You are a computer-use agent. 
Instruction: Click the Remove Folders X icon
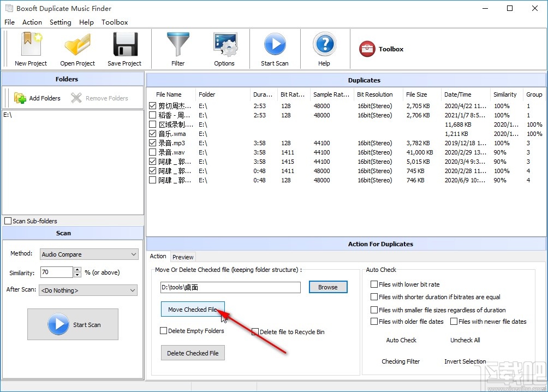click(76, 98)
